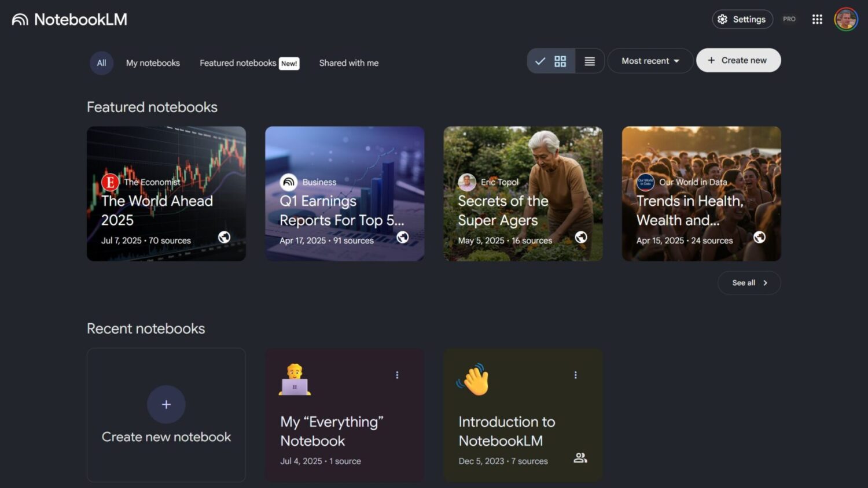This screenshot has width=868, height=488.
Task: Expand featured notebooks via See all
Action: click(x=749, y=283)
